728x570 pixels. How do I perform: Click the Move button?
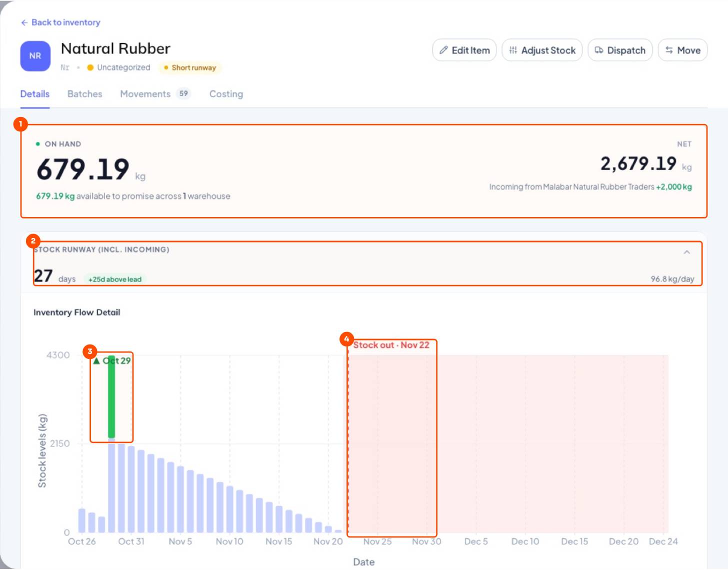[682, 50]
